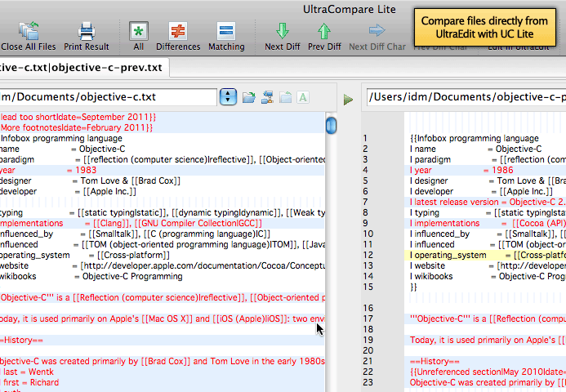Select the objective-c.txt|objective-c-prev.txt tab
This screenshot has height=392, width=566.
[84, 68]
